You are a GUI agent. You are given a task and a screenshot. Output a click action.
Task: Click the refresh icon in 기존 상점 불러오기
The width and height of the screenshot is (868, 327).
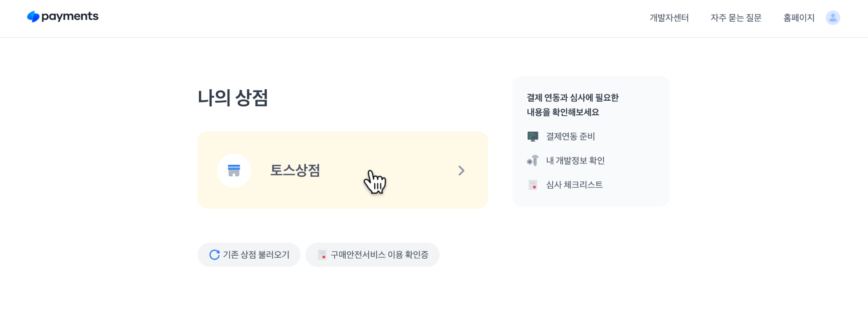tap(214, 255)
